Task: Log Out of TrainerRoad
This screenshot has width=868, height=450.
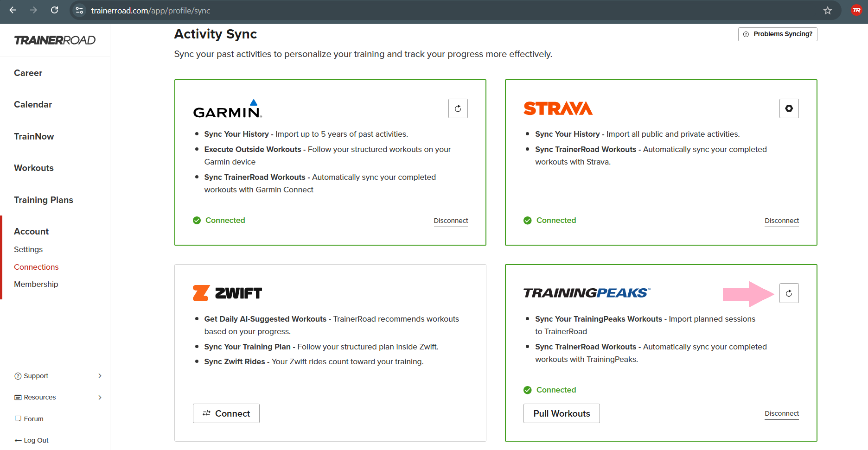Action: 36,440
